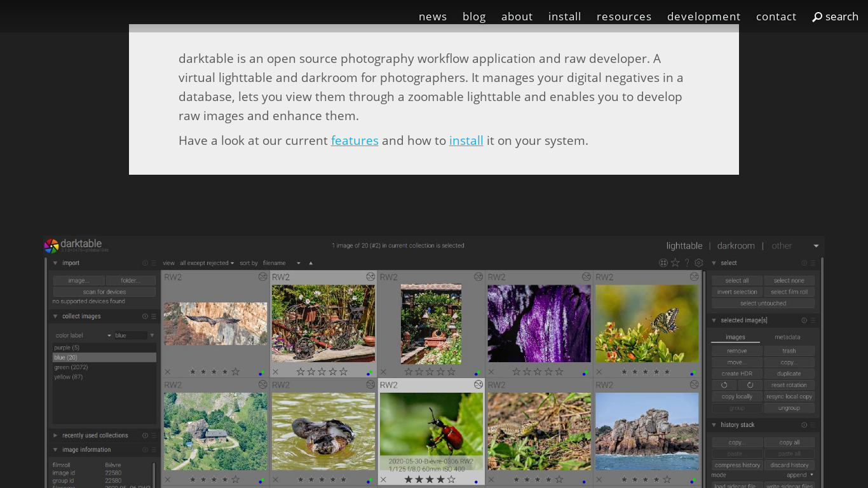Collapse the selected image[s] module
Screen dimensions: 868x488
click(x=714, y=321)
